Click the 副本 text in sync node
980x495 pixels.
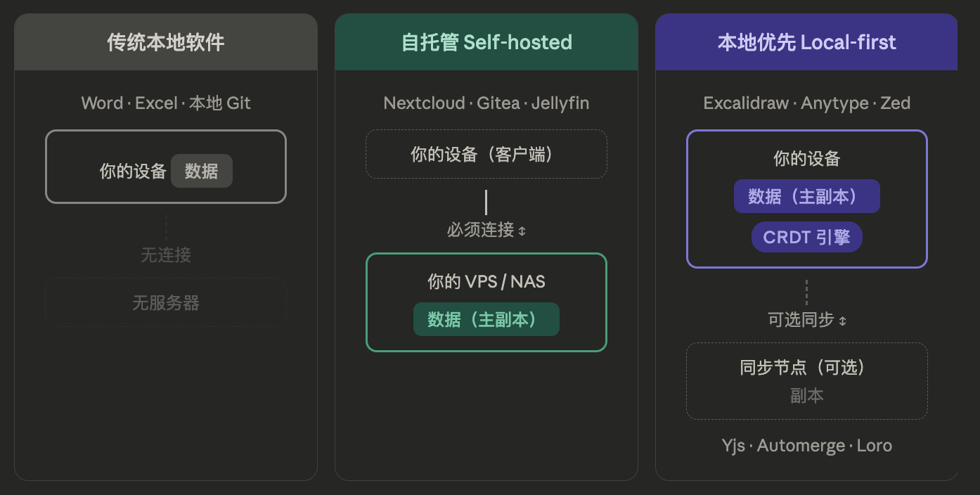point(806,396)
